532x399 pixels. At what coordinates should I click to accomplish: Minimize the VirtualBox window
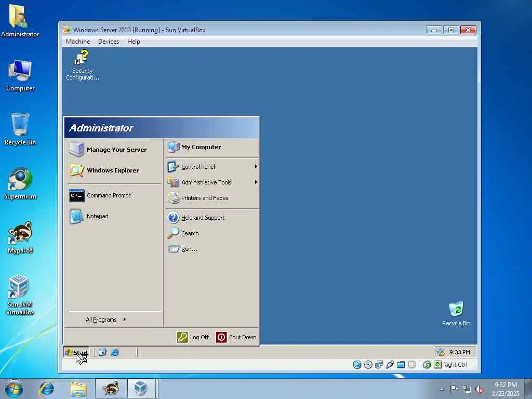pyautogui.click(x=434, y=30)
